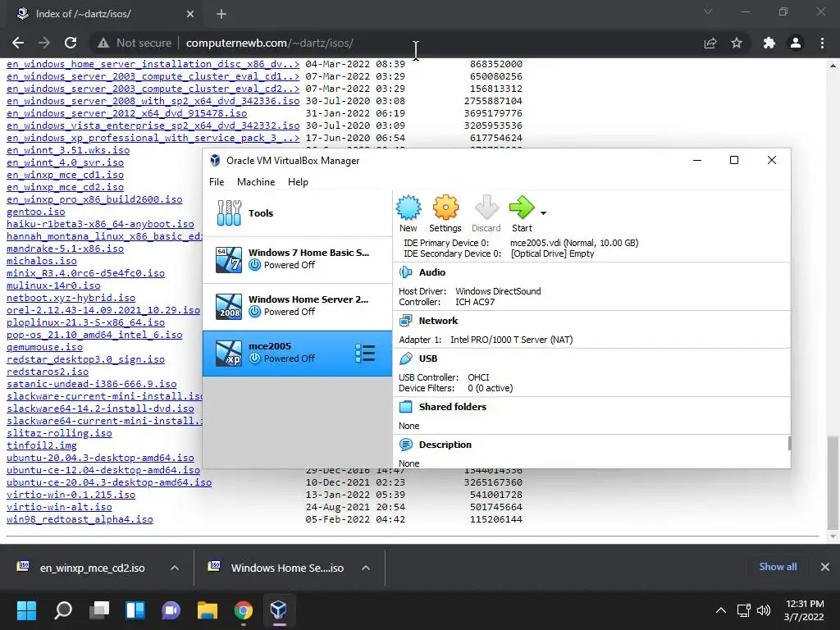Open gentoo.iso link
840x630 pixels.
tap(36, 212)
